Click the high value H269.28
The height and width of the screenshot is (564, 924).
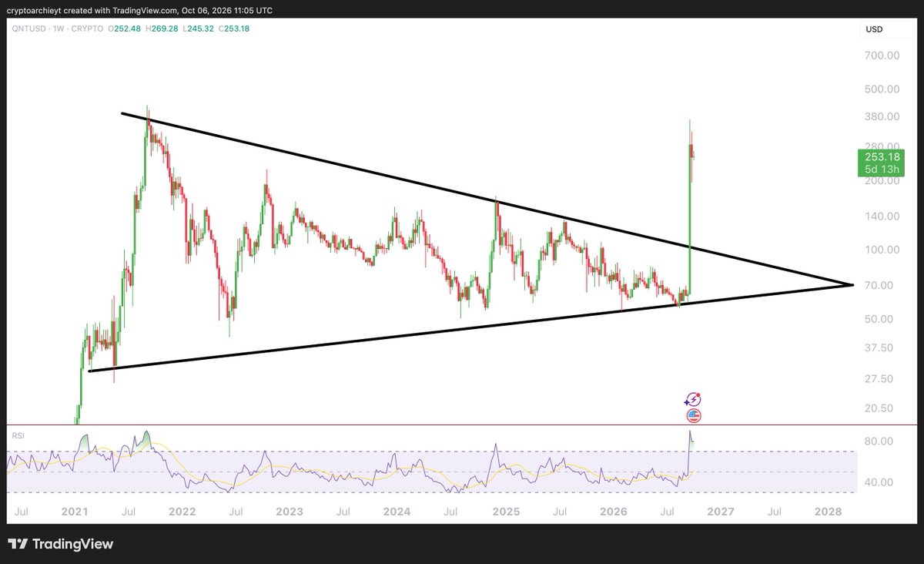pos(163,29)
